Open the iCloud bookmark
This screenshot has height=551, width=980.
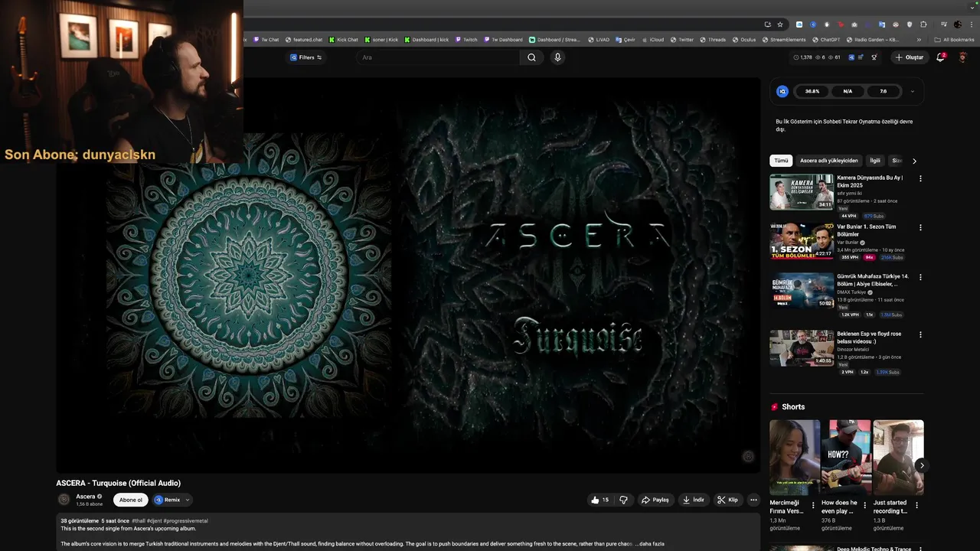click(653, 40)
